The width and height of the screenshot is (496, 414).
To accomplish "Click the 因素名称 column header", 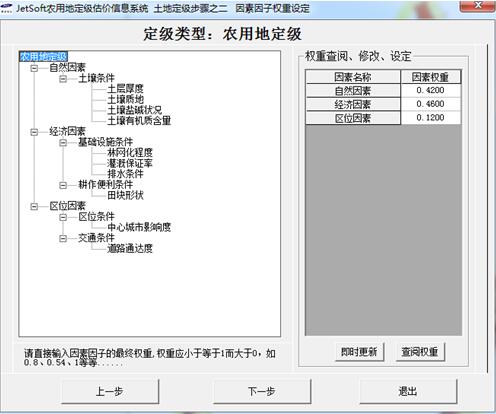I will pyautogui.click(x=353, y=77).
